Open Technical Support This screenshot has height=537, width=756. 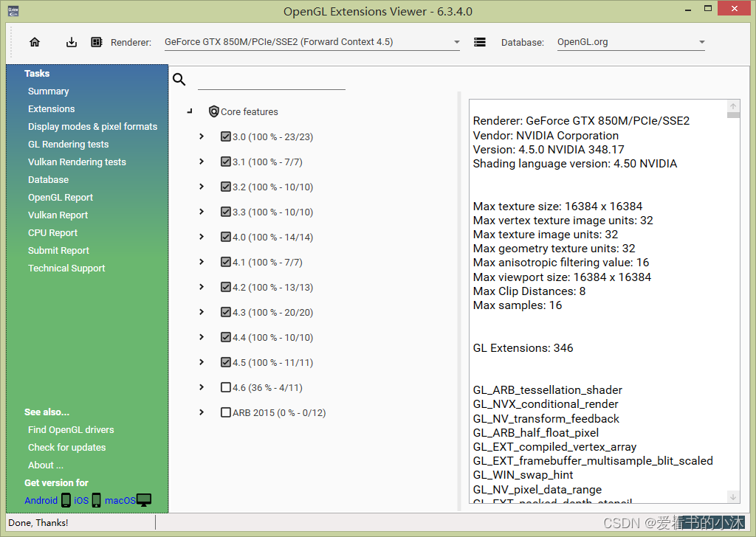(x=66, y=268)
